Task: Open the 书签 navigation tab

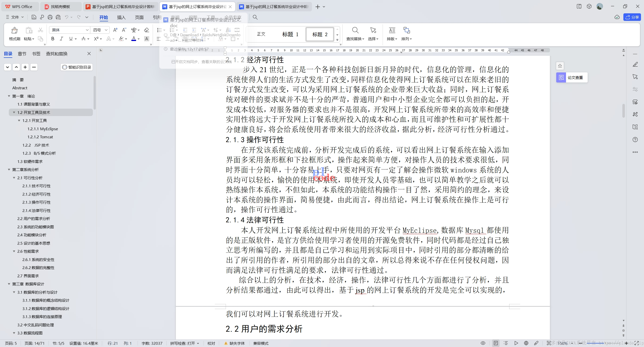Action: [x=36, y=54]
